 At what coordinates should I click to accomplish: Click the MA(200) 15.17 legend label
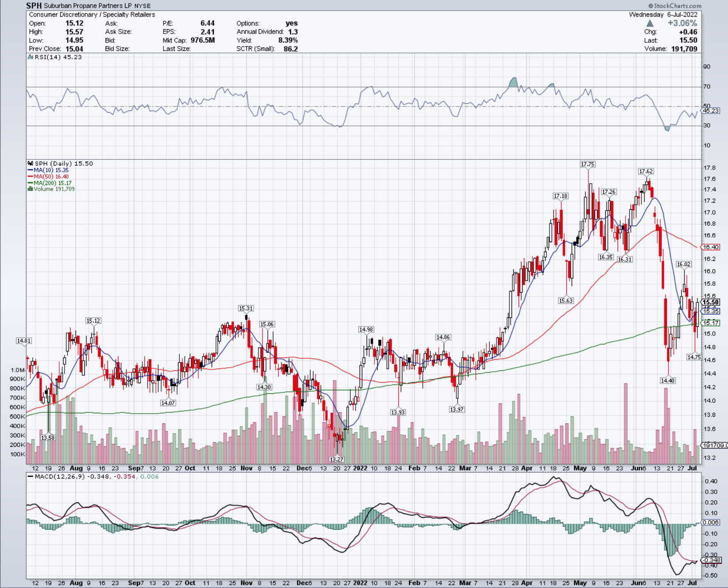click(53, 183)
